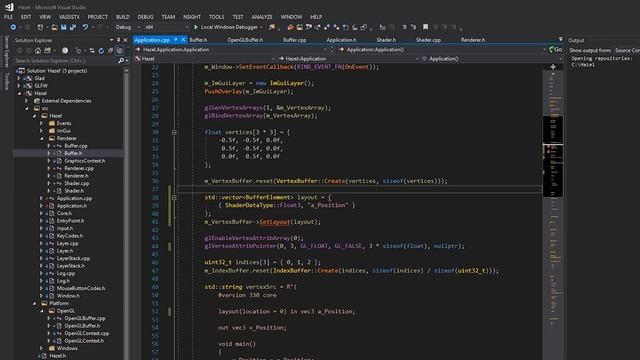The image size is (640, 360).
Task: Click the Undo toolbar icon
Action: [x=85, y=27]
